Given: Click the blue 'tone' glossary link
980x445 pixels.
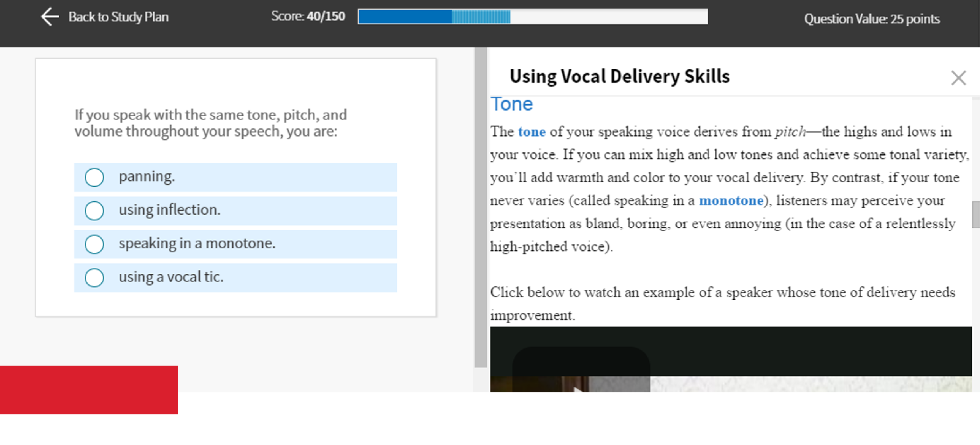Looking at the screenshot, I should coord(532,132).
